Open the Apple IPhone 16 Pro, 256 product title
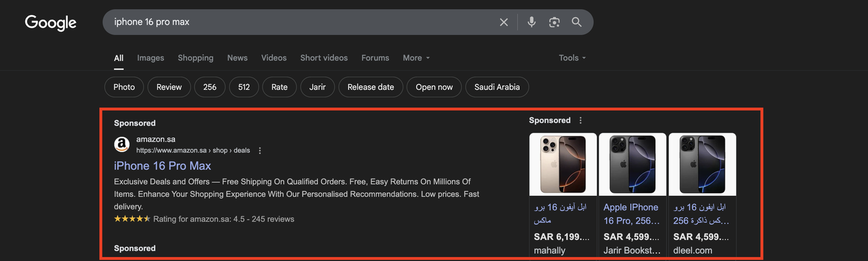868x261 pixels. 631,214
